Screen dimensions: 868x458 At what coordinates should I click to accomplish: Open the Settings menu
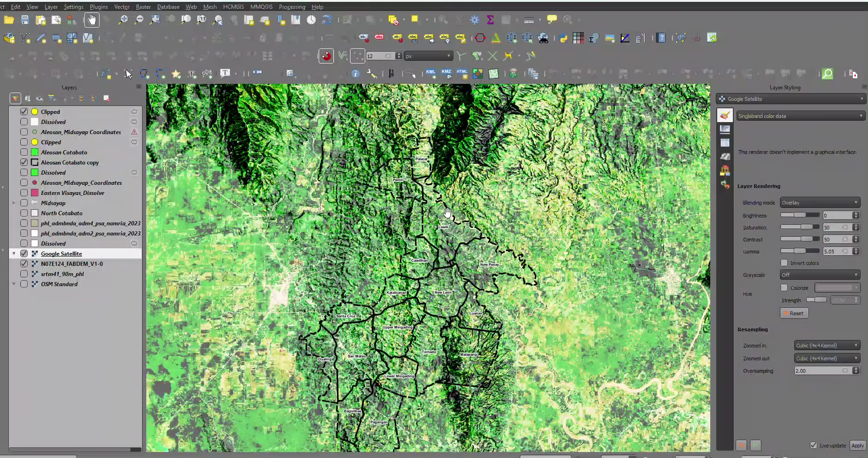[73, 7]
